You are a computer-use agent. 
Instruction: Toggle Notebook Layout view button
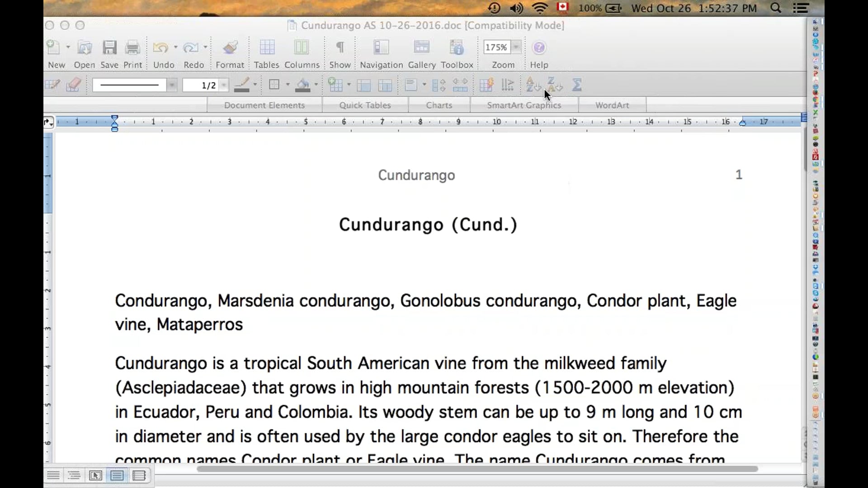click(139, 475)
